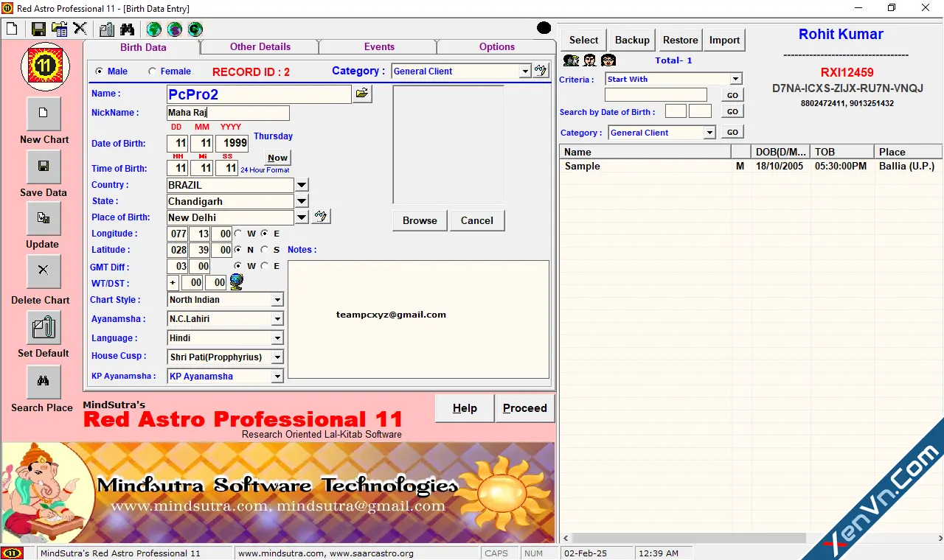Click the Backup button
The height and width of the screenshot is (560, 944).
coord(632,40)
